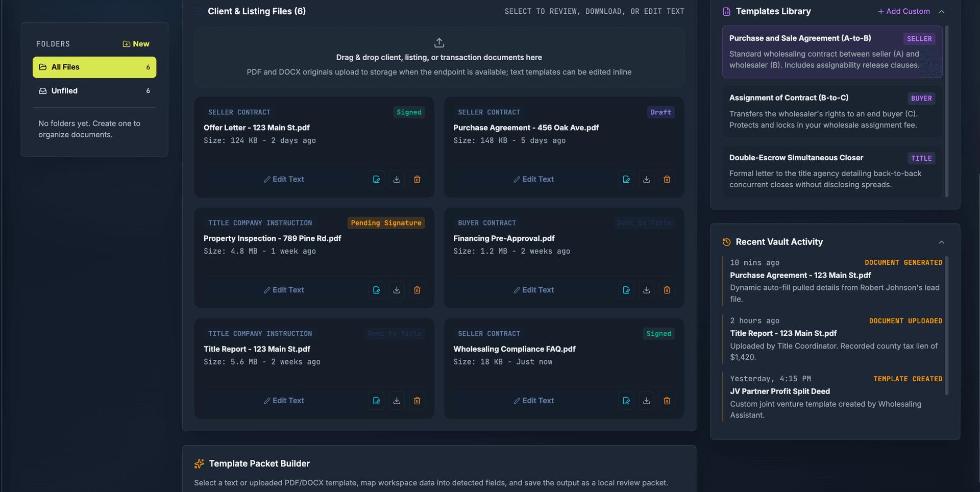Click the Recent Vault Activity scrollbar
980x492 pixels.
coord(947,326)
